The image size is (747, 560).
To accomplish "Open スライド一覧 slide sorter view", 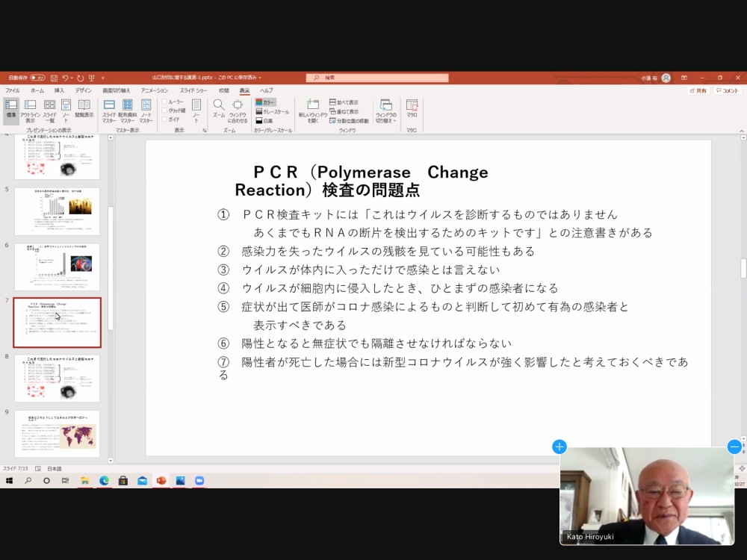I will 49,110.
